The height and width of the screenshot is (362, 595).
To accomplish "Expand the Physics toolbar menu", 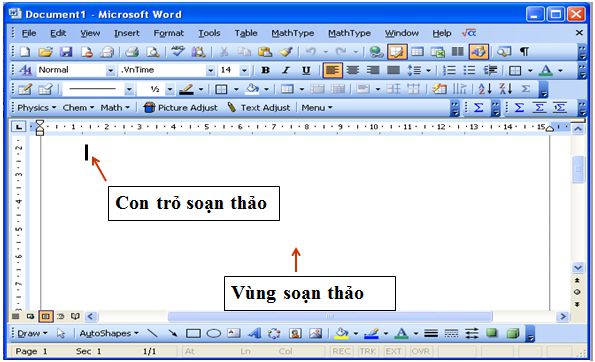I will (x=36, y=108).
